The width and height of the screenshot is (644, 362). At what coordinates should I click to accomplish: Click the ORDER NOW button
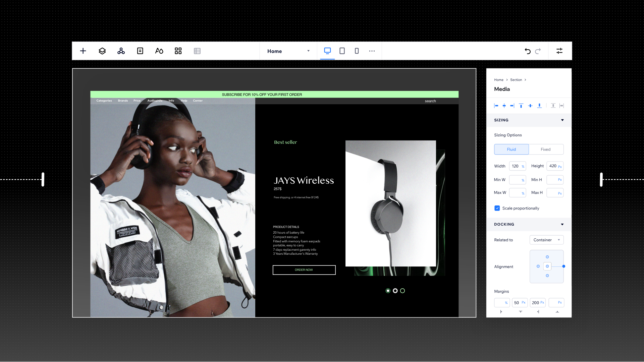(304, 270)
